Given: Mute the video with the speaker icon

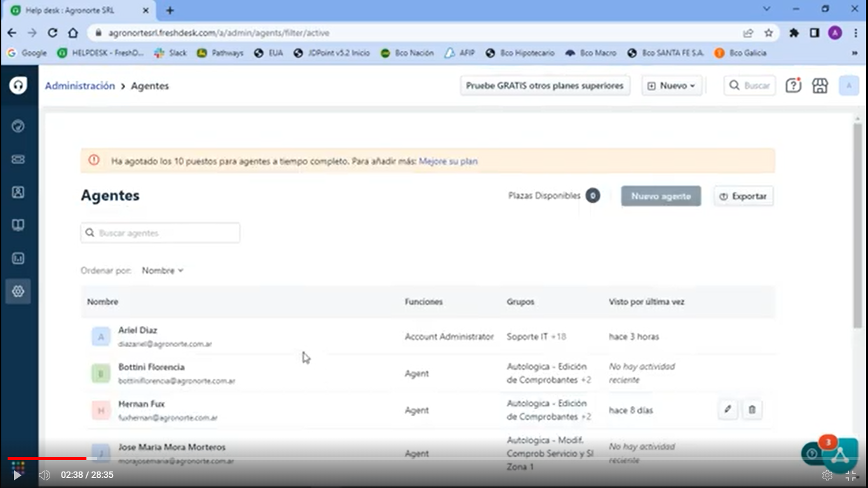Looking at the screenshot, I should pos(44,475).
